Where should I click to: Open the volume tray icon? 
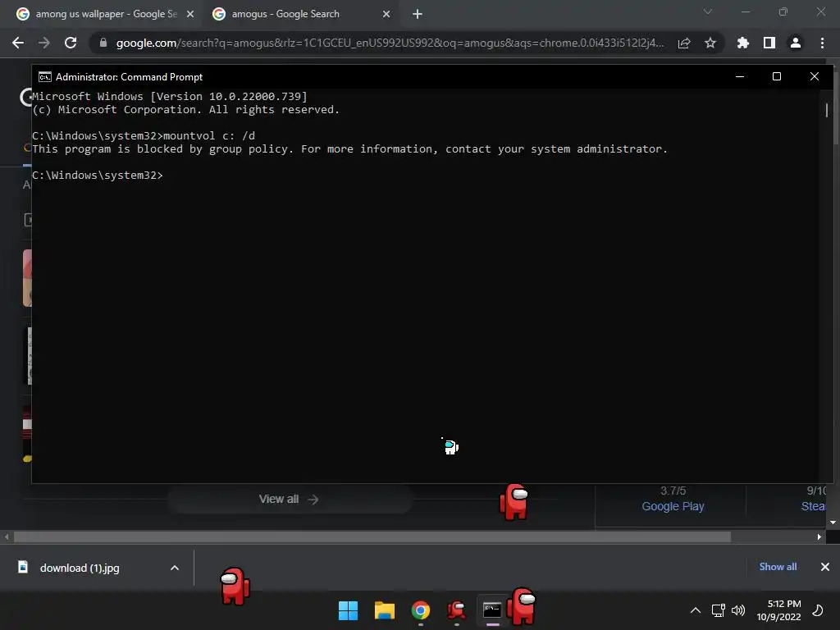coord(738,610)
